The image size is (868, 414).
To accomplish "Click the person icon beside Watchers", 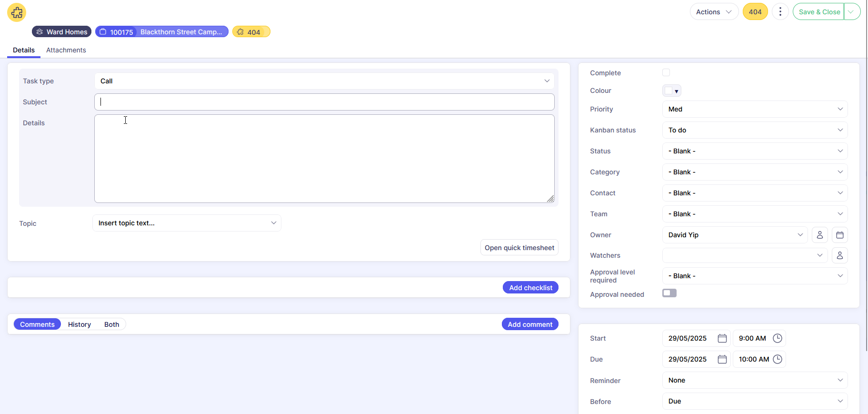I will click(x=839, y=256).
